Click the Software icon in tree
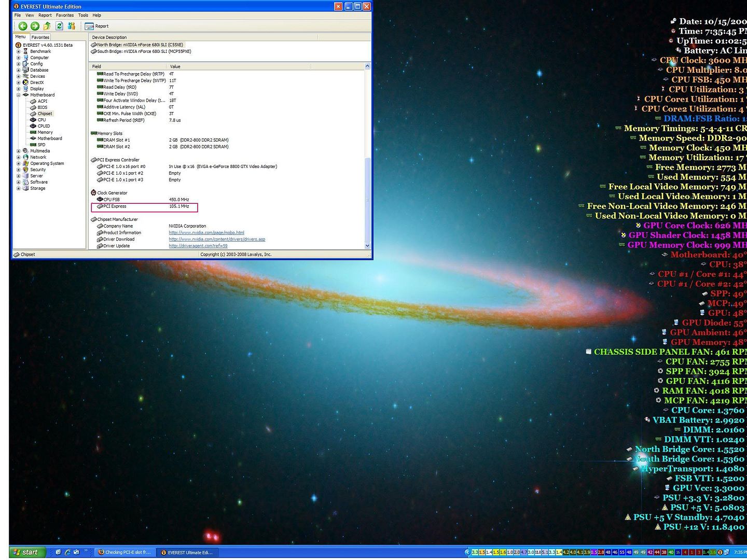 tap(25, 182)
